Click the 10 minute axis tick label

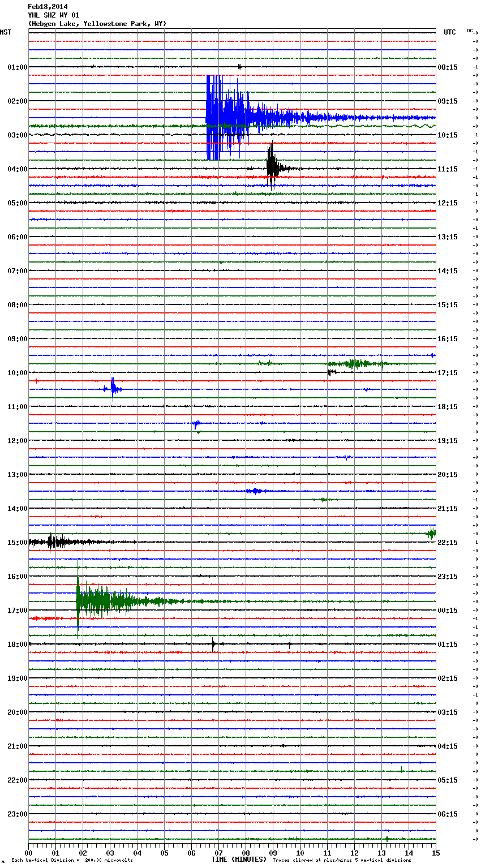point(300,853)
